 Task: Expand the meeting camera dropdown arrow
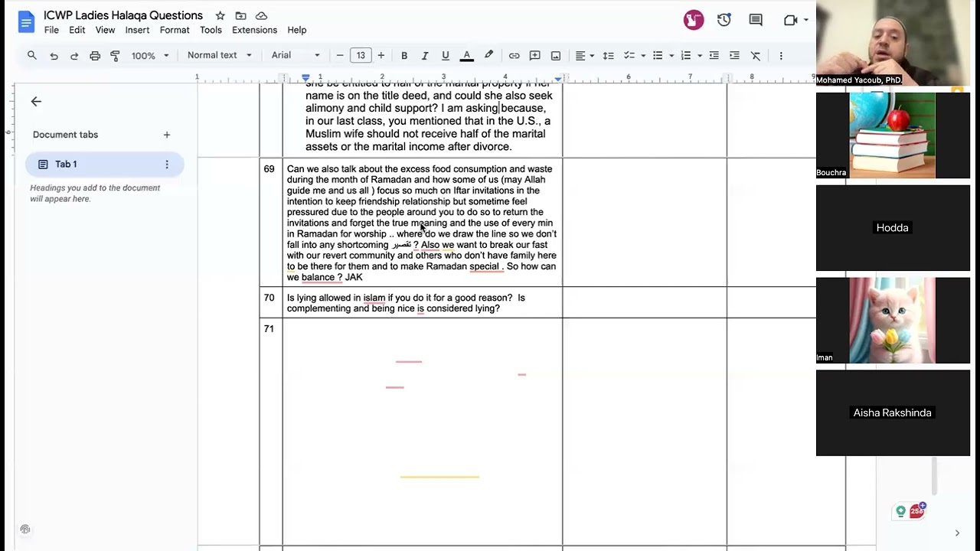806,20
